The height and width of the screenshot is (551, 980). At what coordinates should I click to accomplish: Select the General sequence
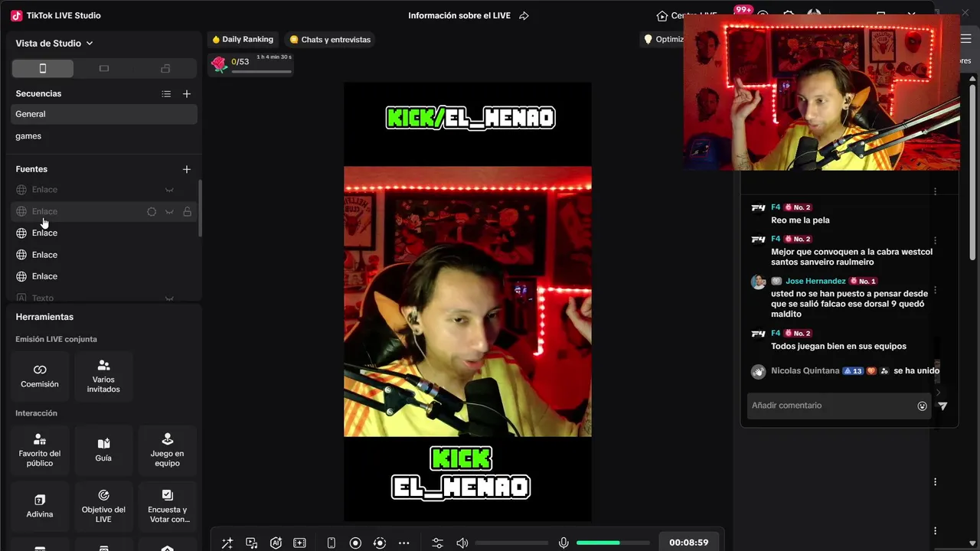pos(104,114)
